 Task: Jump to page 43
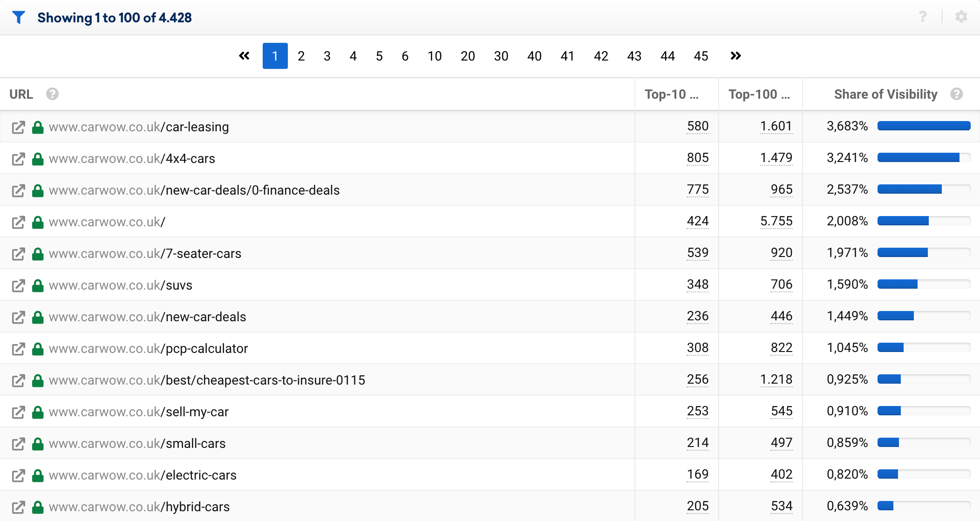[634, 56]
